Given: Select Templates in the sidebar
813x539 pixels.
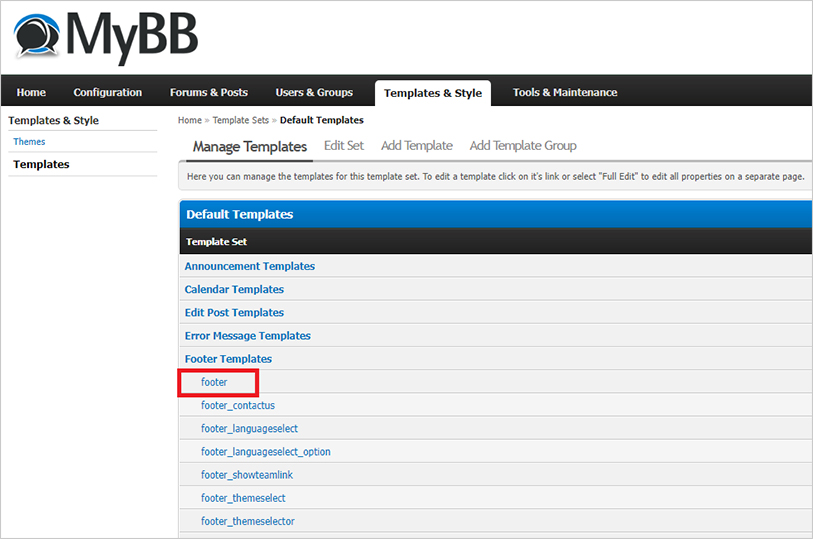Looking at the screenshot, I should click(41, 164).
